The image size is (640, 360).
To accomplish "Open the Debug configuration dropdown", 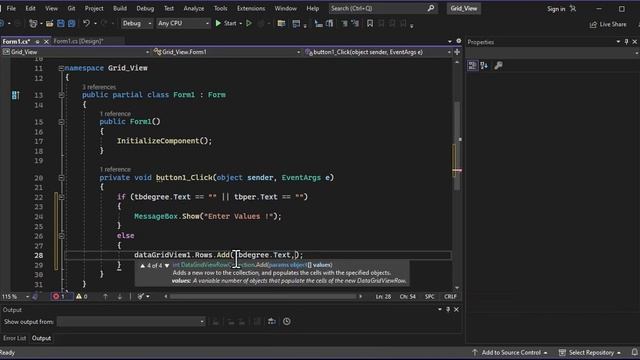I will pos(137,24).
